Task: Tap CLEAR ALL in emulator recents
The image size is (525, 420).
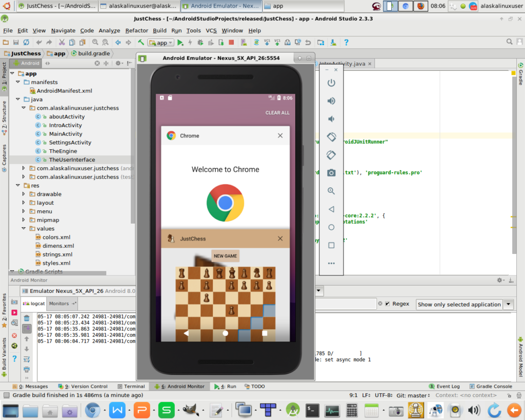Action: point(277,113)
